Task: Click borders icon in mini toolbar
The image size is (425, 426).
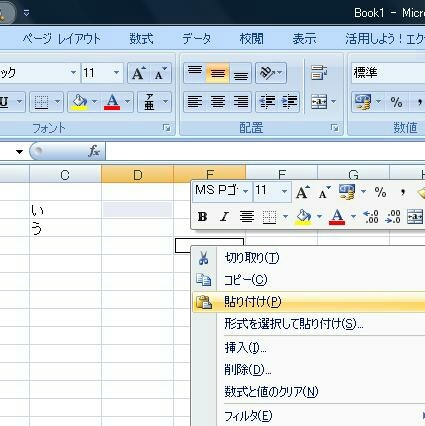Action: (x=269, y=217)
